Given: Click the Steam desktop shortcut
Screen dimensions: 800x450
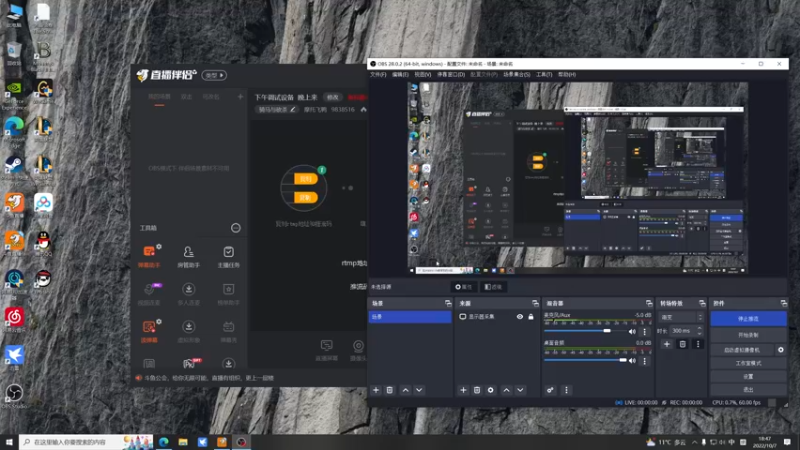Looking at the screenshot, I should click(14, 166).
